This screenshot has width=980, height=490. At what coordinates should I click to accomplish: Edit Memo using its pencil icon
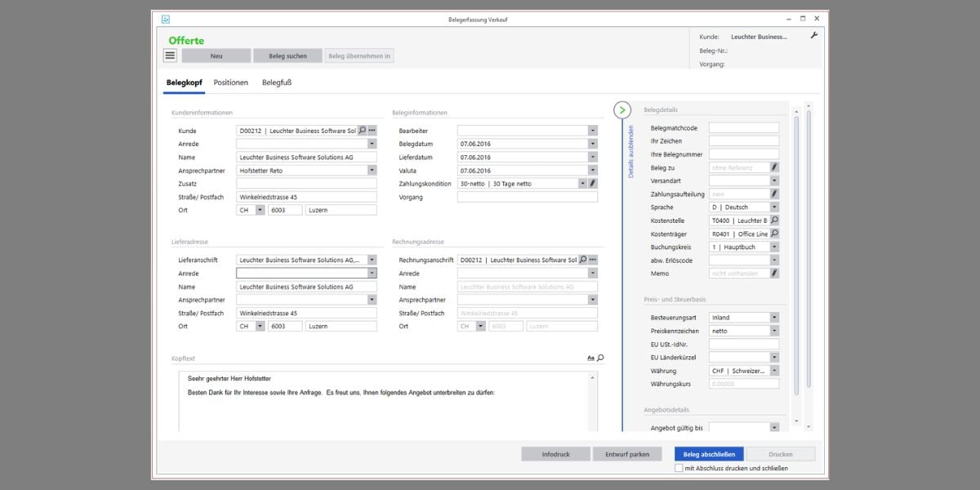pos(774,274)
